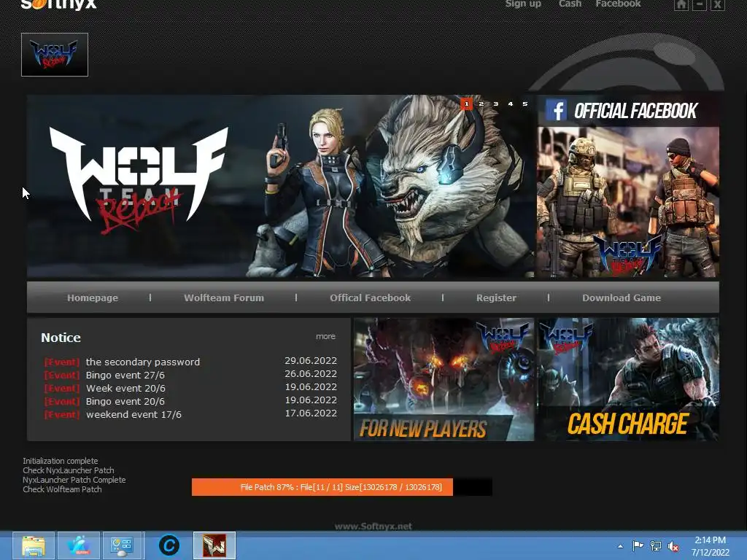
Task: Open the Control Panel taskbar icon
Action: tap(122, 545)
